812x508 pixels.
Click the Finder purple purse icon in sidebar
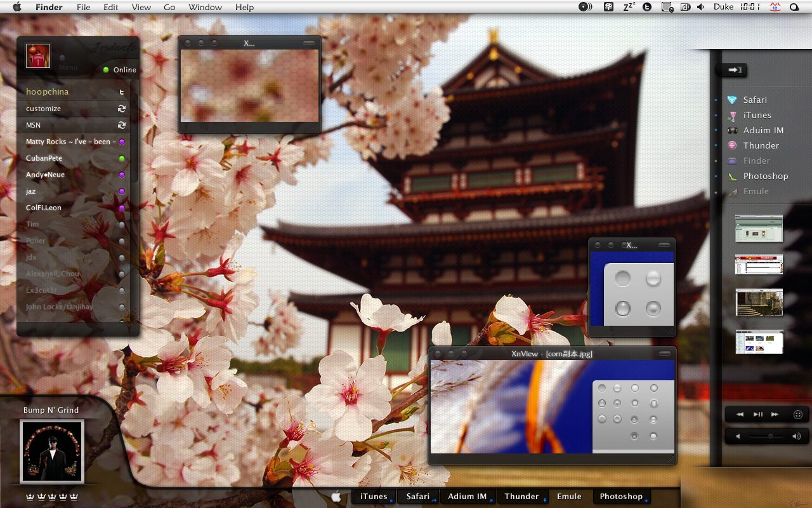coord(733,161)
